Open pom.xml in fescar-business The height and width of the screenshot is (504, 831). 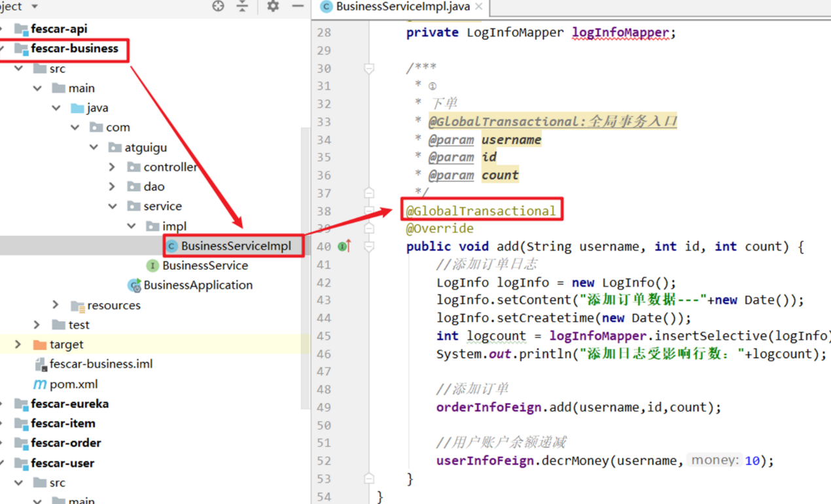click(x=73, y=384)
